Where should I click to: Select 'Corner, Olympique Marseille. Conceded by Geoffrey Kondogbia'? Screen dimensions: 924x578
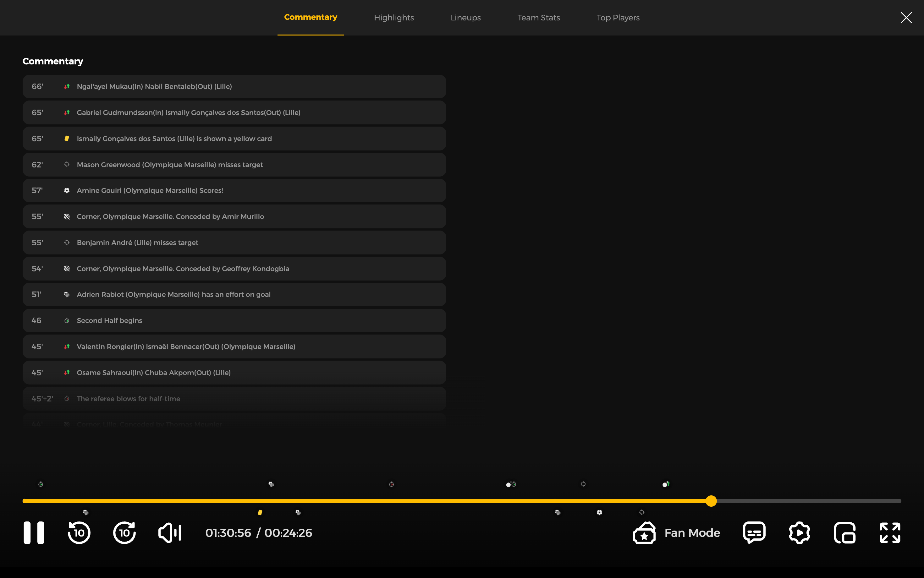click(x=234, y=268)
